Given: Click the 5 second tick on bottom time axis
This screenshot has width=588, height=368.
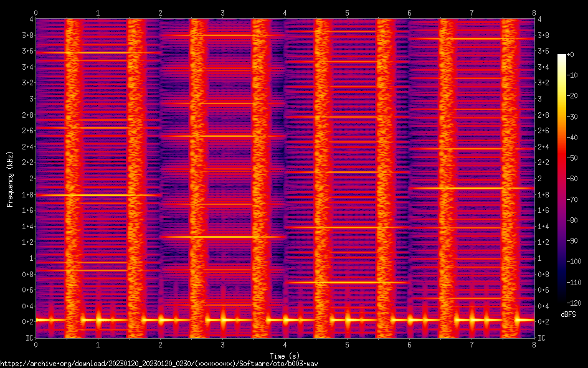Looking at the screenshot, I should [347, 344].
